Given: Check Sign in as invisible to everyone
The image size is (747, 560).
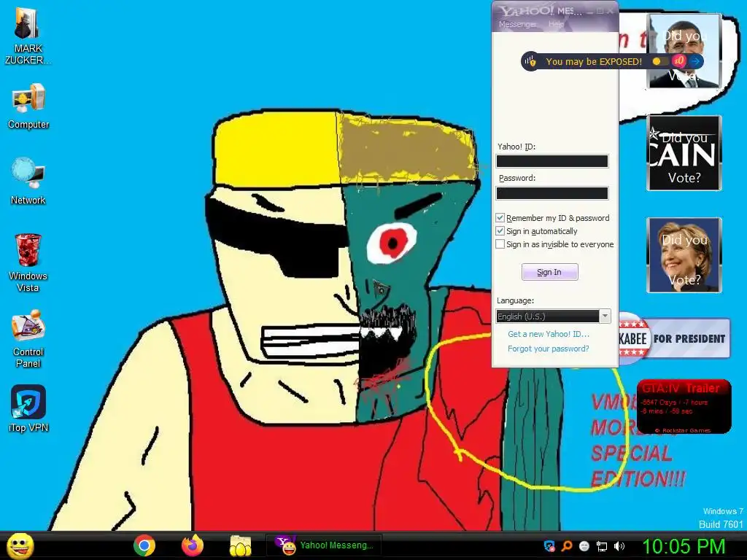Looking at the screenshot, I should point(500,244).
